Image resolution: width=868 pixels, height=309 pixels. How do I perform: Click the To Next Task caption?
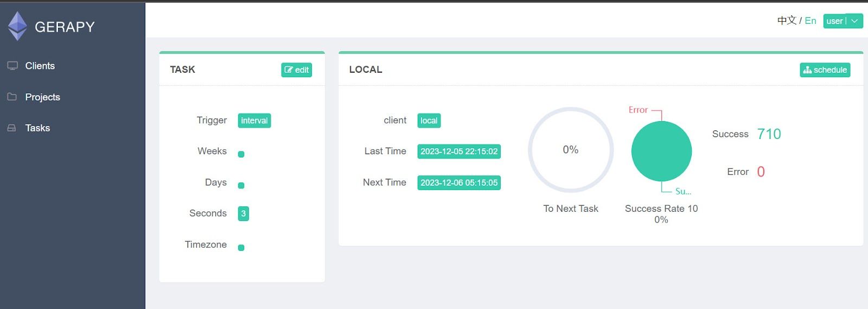coord(571,209)
